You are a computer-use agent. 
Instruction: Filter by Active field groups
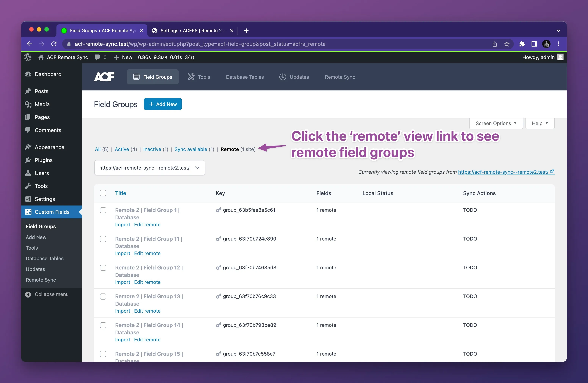tap(122, 149)
